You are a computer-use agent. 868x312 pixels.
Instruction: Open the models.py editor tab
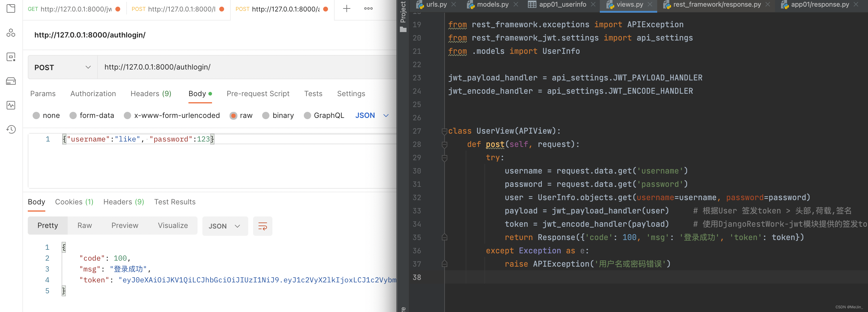pyautogui.click(x=493, y=5)
